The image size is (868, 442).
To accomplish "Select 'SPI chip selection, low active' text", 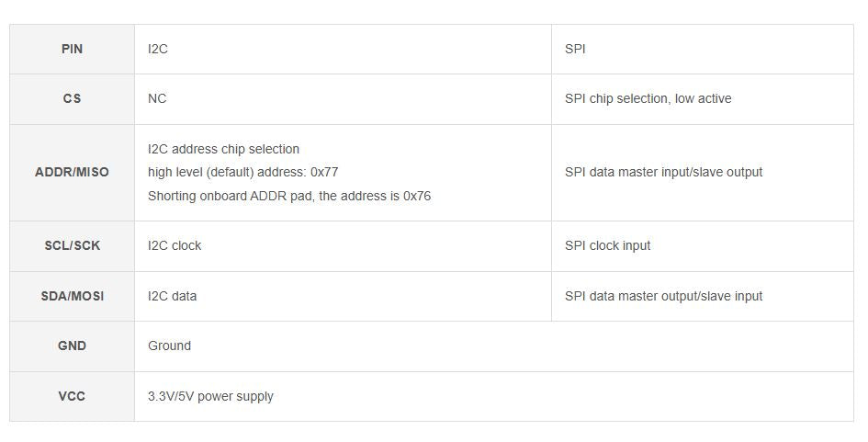I will point(648,98).
